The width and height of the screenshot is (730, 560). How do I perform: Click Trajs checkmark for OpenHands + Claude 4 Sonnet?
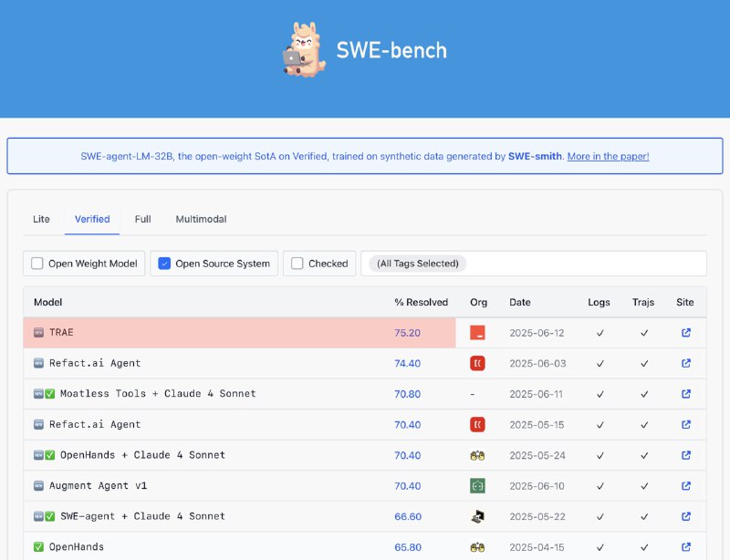click(x=644, y=456)
